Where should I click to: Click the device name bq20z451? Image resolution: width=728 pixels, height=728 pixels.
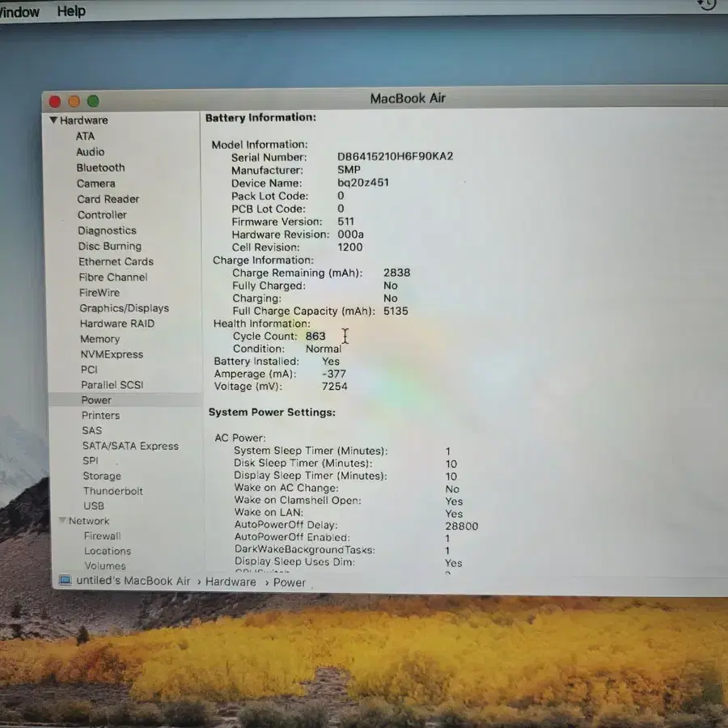(363, 183)
